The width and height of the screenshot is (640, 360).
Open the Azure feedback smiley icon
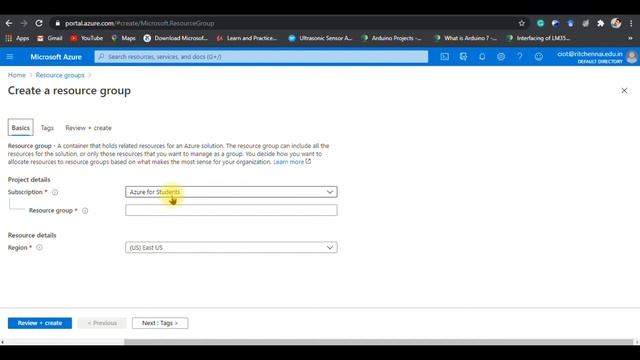539,57
